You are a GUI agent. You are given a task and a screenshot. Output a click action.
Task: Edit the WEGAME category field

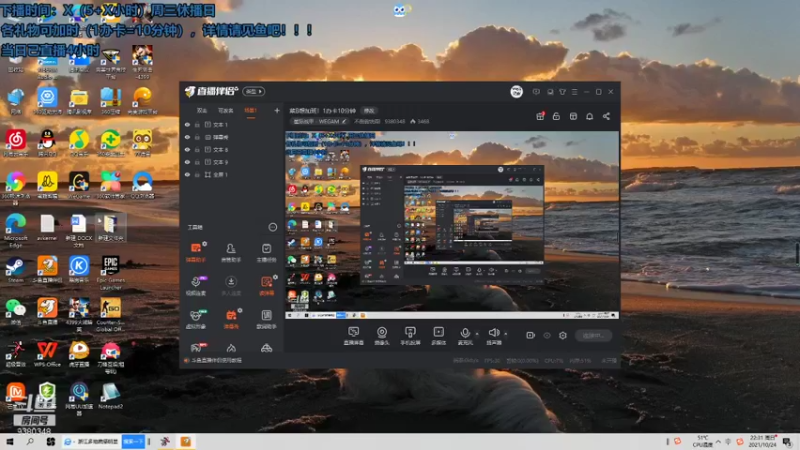tap(320, 121)
